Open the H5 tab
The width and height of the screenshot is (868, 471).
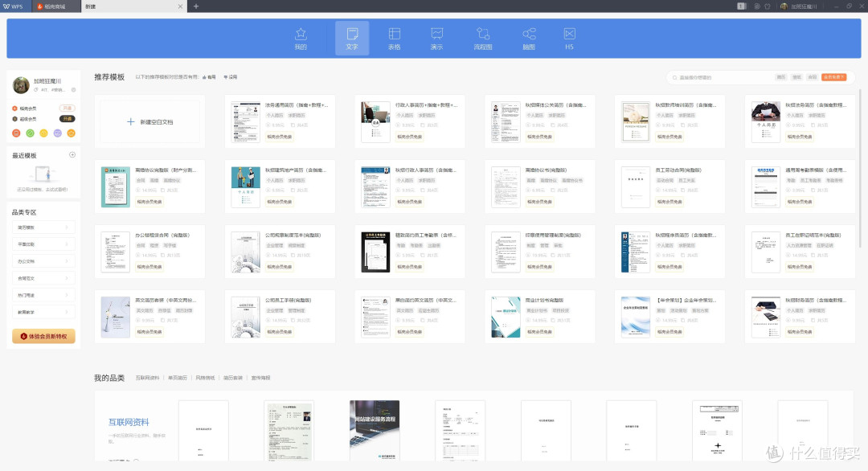point(569,39)
